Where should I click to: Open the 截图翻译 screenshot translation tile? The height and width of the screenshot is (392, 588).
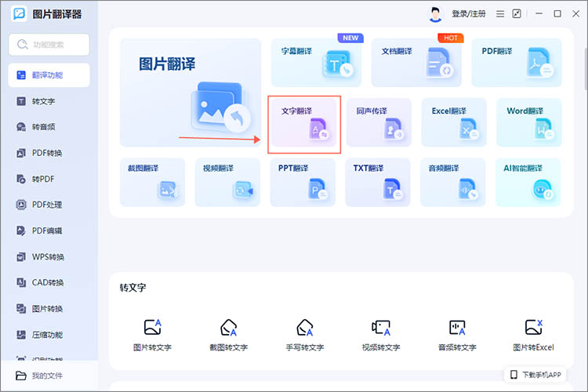point(152,183)
